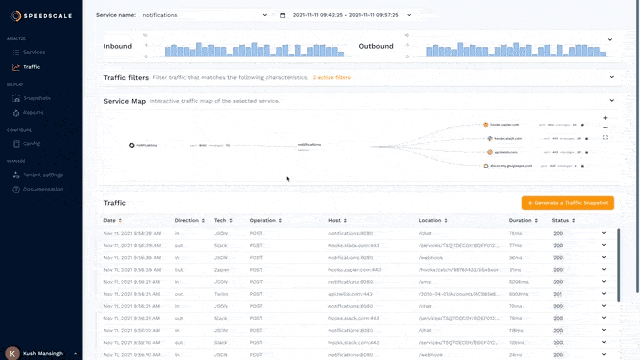
Task: Click the Inbound traffic bar chart
Action: 254,49
